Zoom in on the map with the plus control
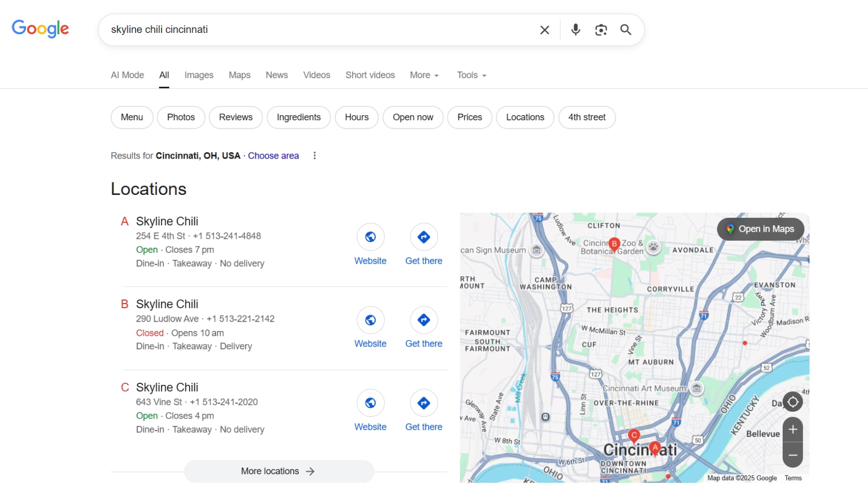The width and height of the screenshot is (868, 499). (x=793, y=429)
